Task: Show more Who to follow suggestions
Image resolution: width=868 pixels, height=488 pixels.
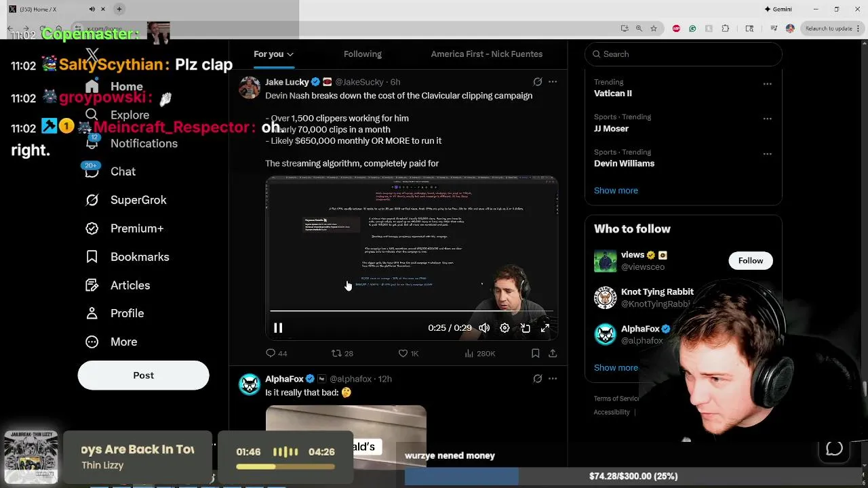Action: point(616,367)
